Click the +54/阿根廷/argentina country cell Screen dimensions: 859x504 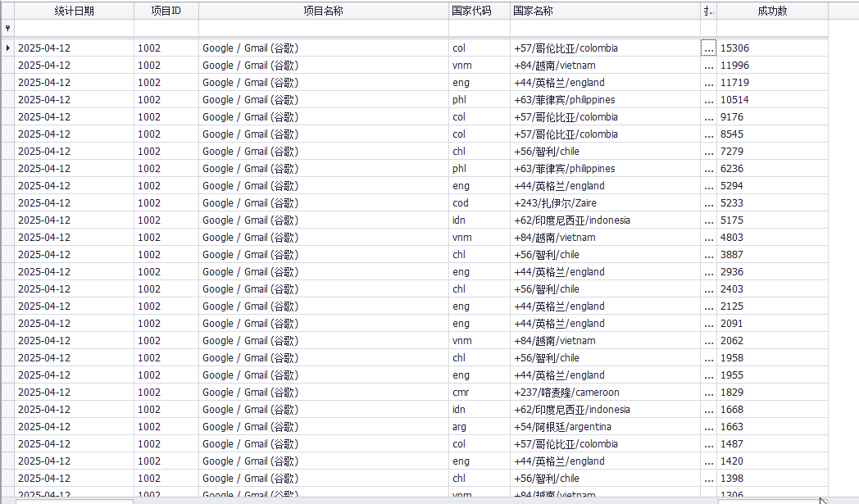click(605, 427)
